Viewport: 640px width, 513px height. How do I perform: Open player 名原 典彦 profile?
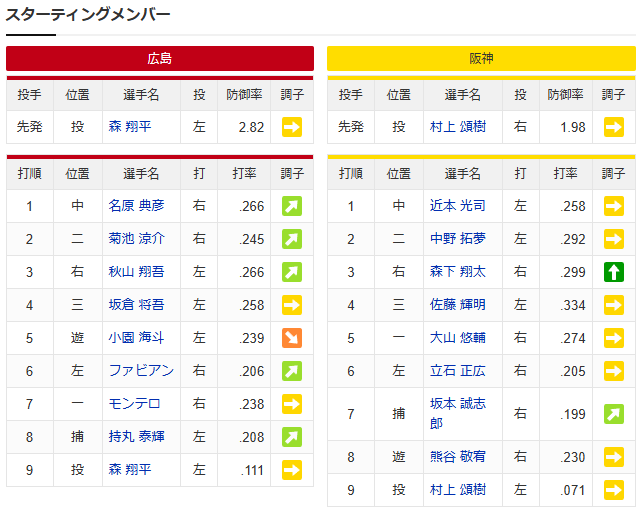click(x=136, y=205)
